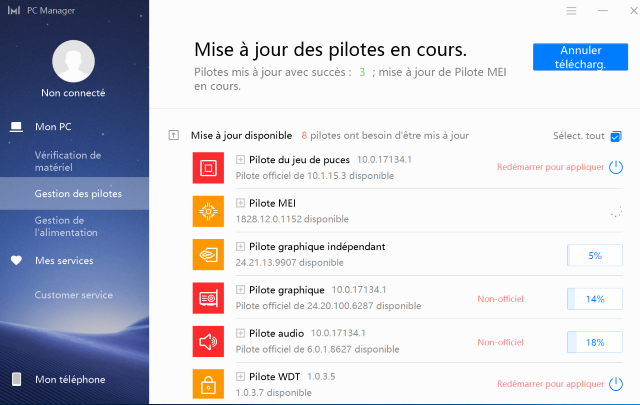Click the user avatar picture

[x=73, y=61]
